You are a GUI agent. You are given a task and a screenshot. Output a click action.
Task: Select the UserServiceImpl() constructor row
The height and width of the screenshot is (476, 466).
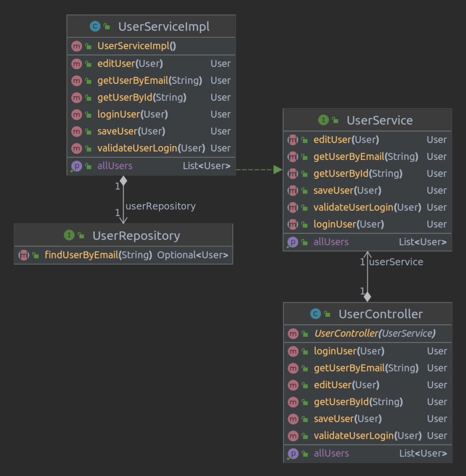[137, 46]
